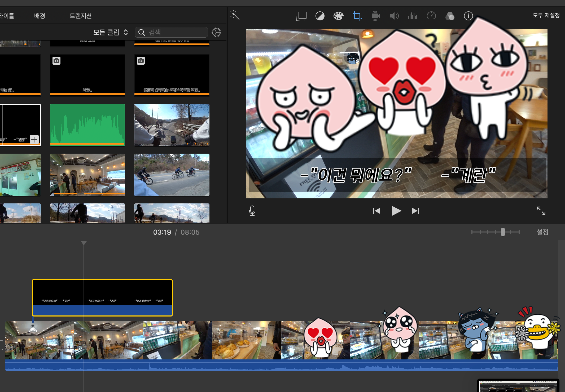The height and width of the screenshot is (392, 565).
Task: Open the speedometer speed settings
Action: tap(431, 16)
